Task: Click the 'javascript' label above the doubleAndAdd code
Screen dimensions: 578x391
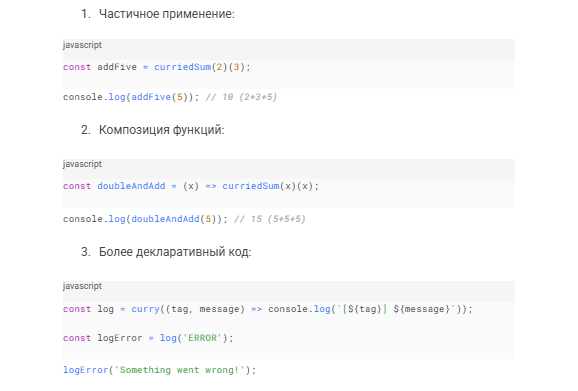Action: click(82, 164)
